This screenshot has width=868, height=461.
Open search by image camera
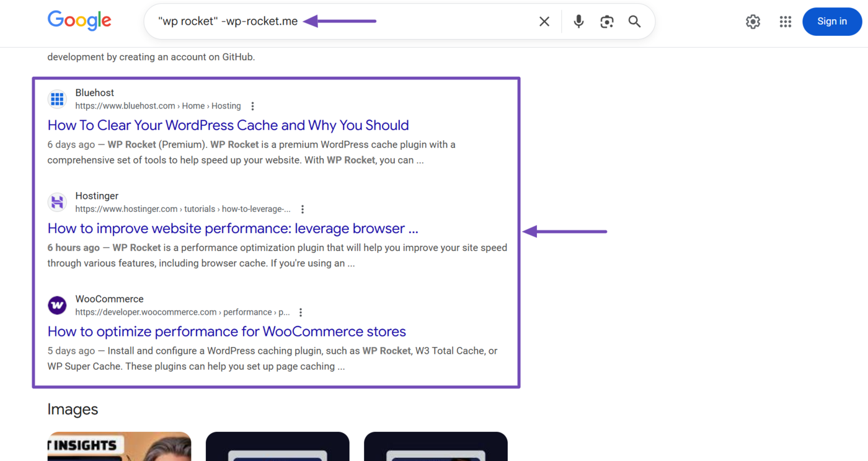[606, 22]
